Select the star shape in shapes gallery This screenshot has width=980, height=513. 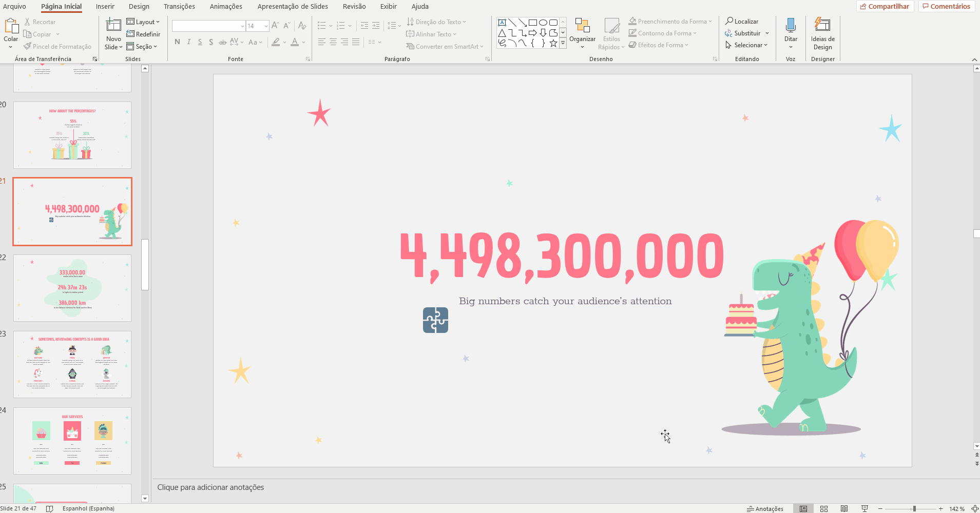pyautogui.click(x=553, y=43)
